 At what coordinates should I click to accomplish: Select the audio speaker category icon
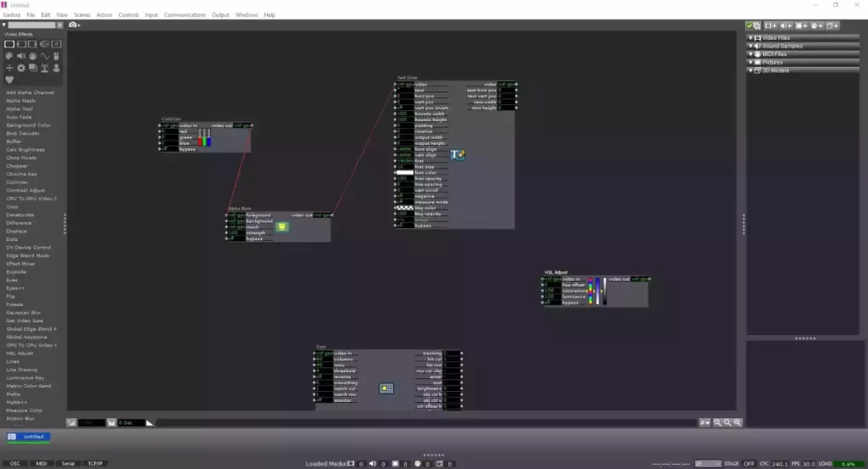coord(21,56)
